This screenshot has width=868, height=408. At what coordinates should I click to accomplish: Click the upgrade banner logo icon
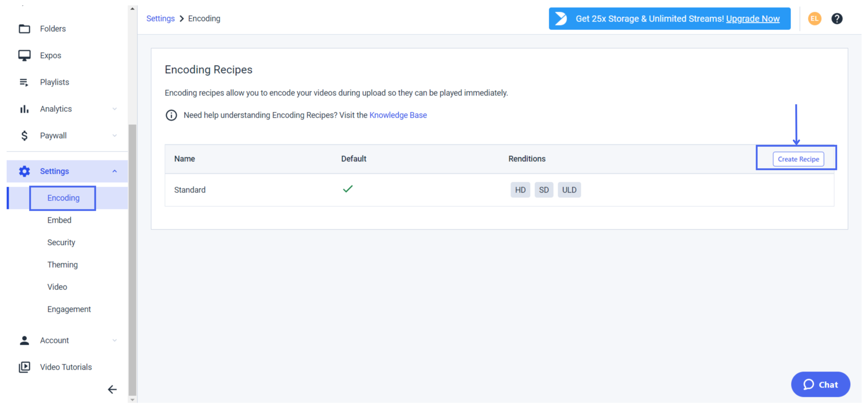(561, 19)
